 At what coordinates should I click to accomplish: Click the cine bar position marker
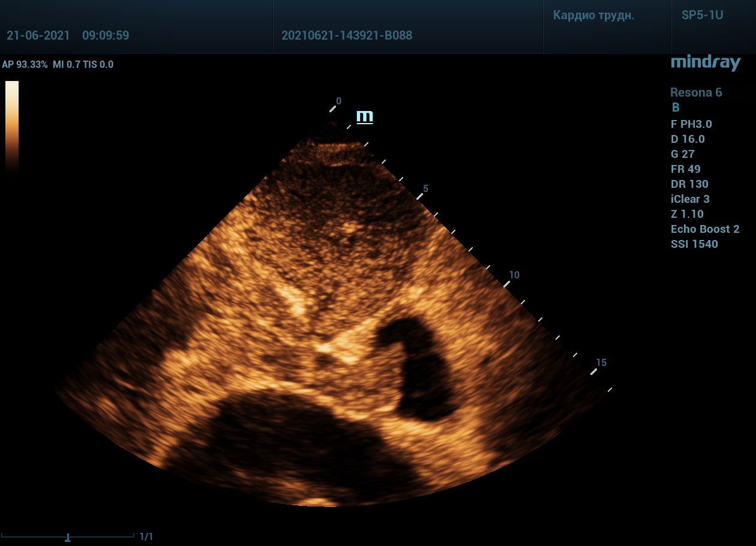coord(68,538)
